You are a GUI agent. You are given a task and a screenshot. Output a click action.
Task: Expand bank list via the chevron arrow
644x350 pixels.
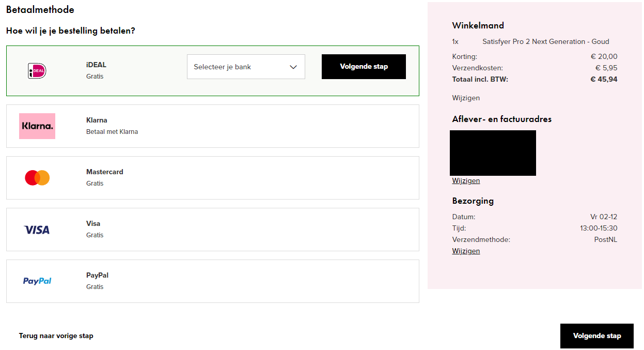[x=293, y=67]
